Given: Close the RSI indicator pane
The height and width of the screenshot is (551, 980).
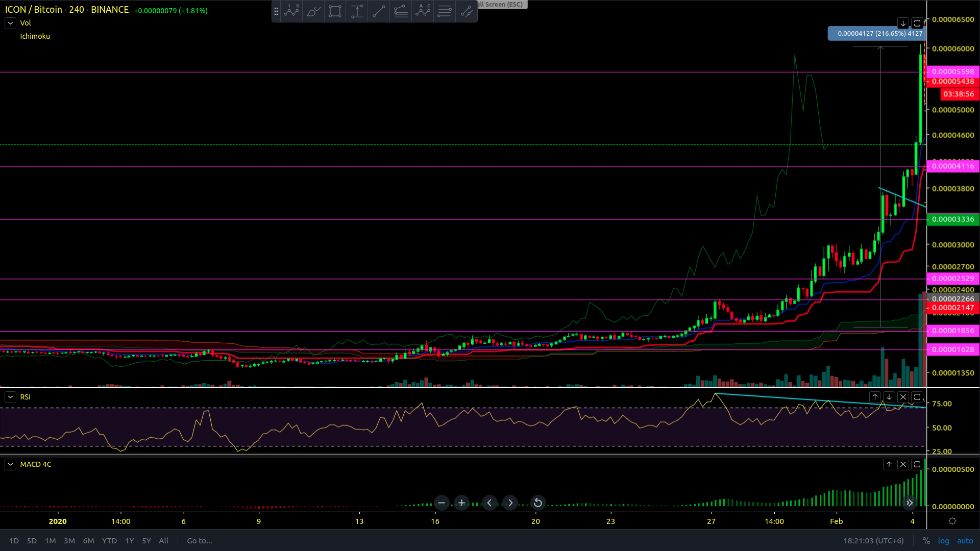Looking at the screenshot, I should pos(903,397).
